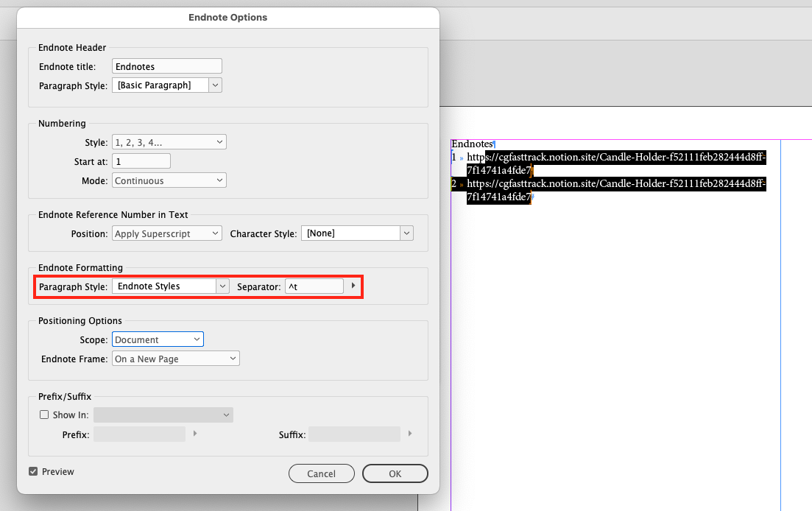Uncheck the Preview checkbox
Screen dimensions: 812x511
click(32, 471)
